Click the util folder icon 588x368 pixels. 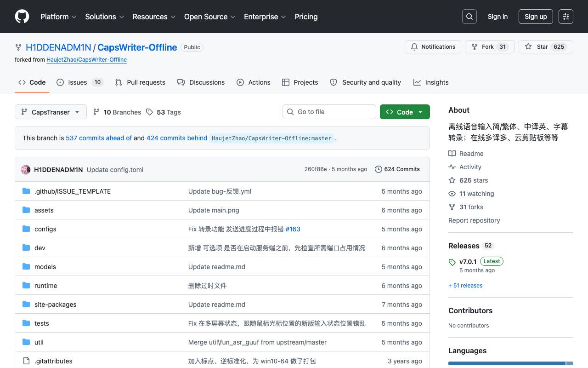(x=26, y=342)
